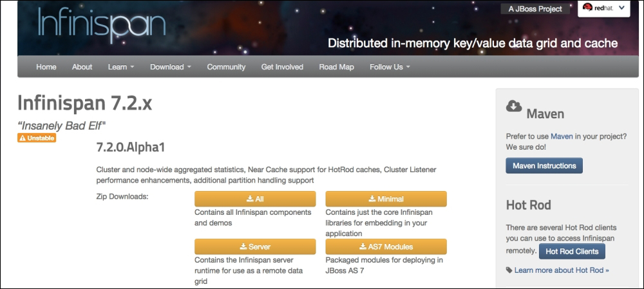Click the Infinispan logo

[102, 23]
